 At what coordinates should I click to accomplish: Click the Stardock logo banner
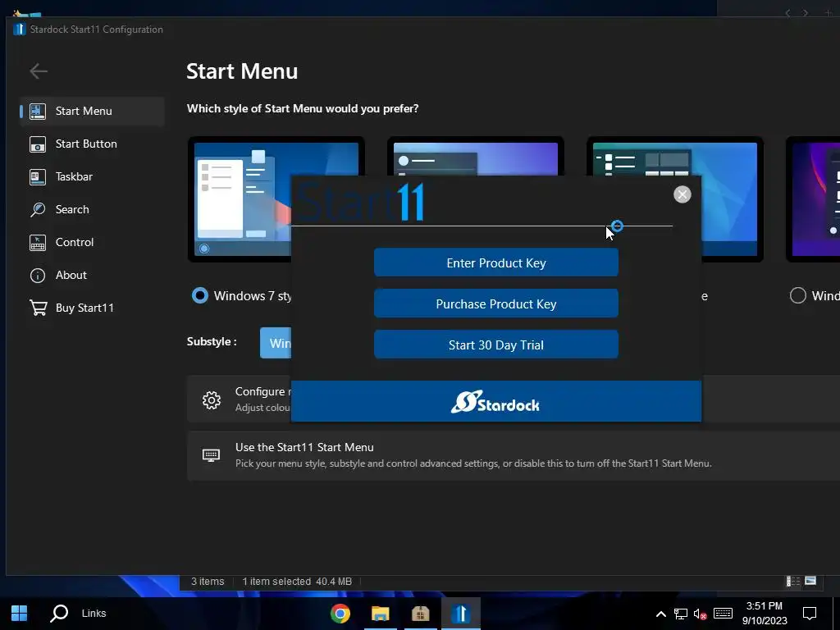click(496, 401)
